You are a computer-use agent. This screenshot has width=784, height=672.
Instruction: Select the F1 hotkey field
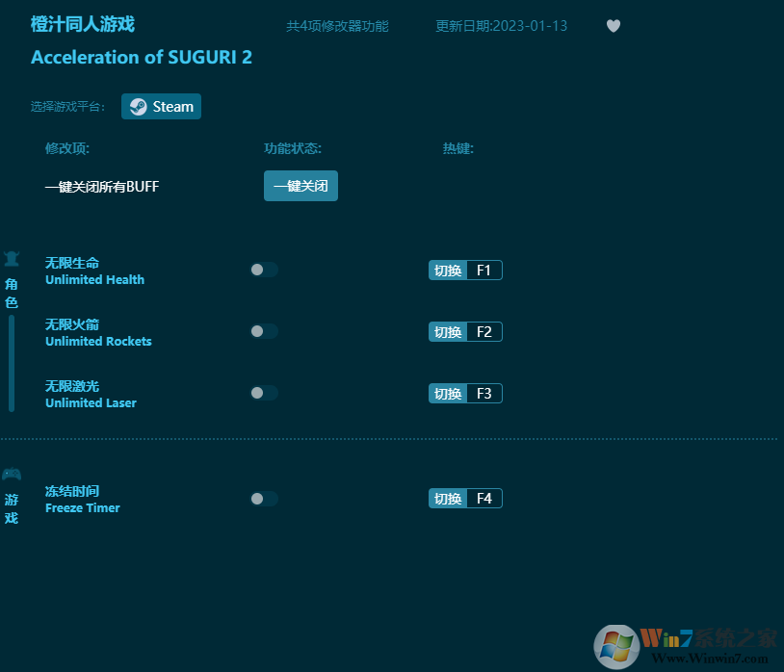[x=484, y=271]
